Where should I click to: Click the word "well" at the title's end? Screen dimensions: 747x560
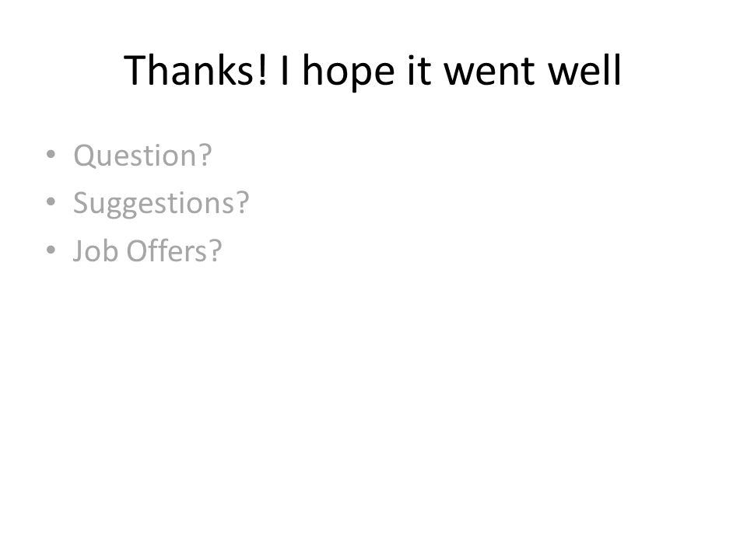584,70
